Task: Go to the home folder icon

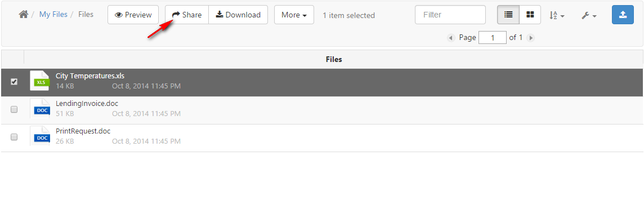Action: [24, 15]
